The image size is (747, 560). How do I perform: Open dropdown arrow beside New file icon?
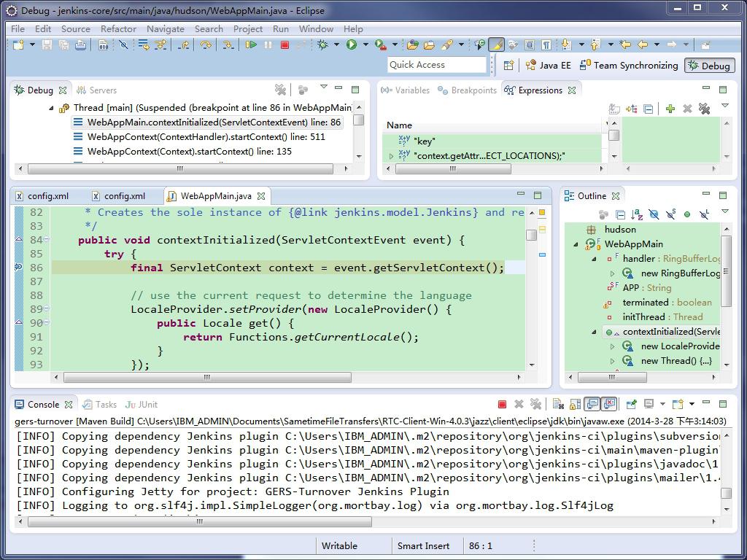click(32, 44)
